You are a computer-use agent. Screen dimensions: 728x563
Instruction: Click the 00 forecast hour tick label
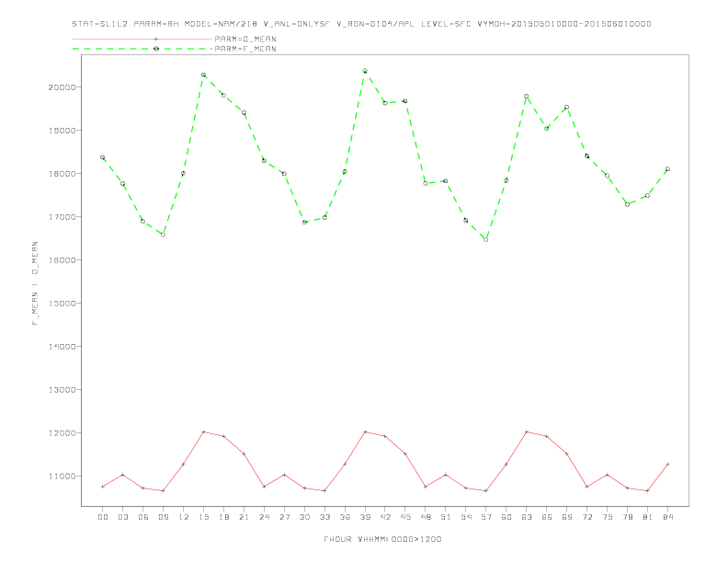tap(103, 517)
